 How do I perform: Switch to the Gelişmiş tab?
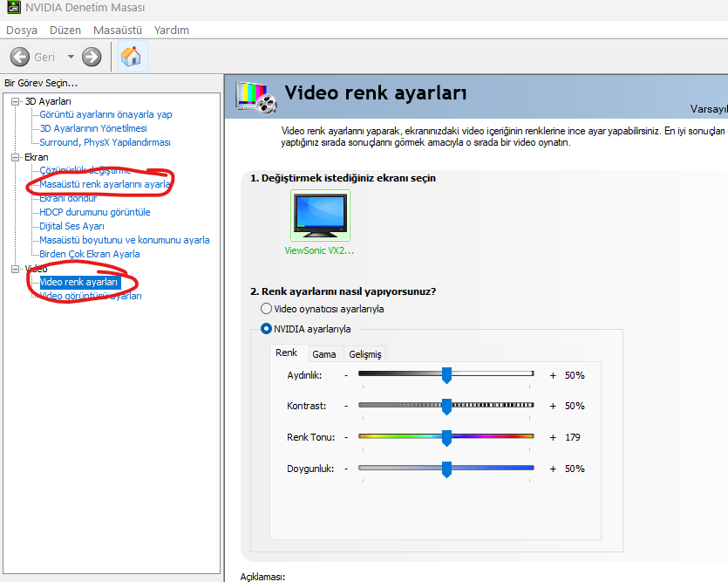pos(365,354)
